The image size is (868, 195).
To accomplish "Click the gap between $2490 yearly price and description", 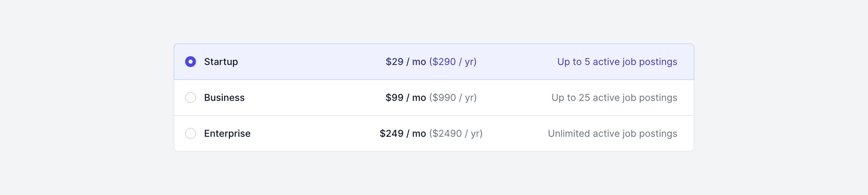I will click(515, 133).
